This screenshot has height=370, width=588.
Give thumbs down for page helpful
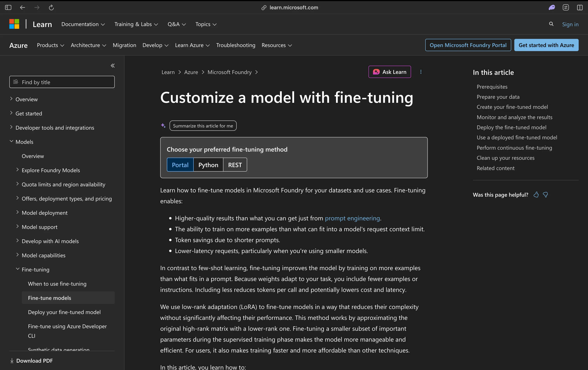pos(545,195)
